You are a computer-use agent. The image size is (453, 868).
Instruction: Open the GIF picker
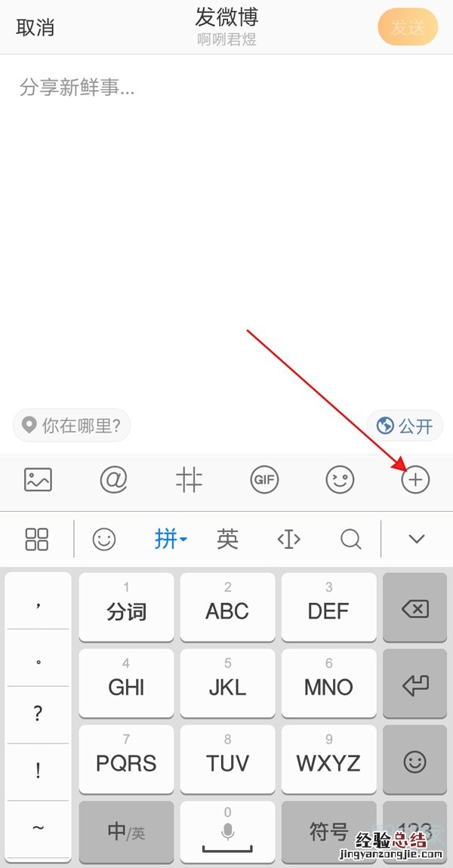coord(264,479)
